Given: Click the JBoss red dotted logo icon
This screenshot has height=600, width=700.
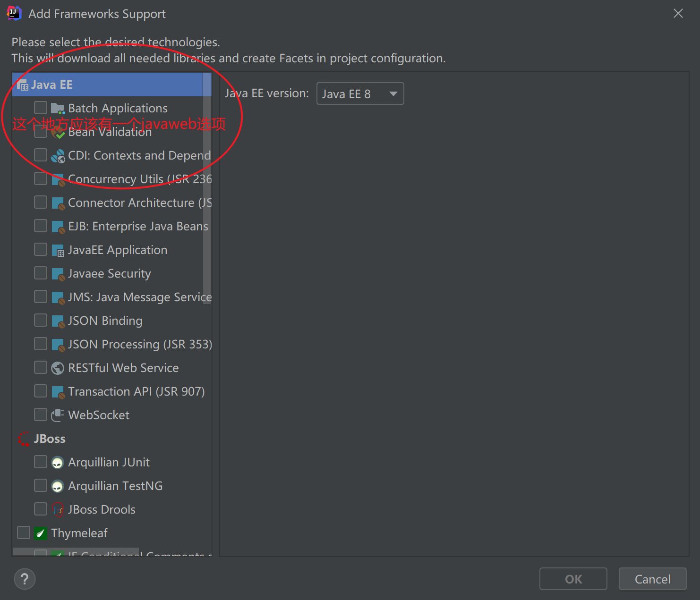Looking at the screenshot, I should pyautogui.click(x=24, y=439).
